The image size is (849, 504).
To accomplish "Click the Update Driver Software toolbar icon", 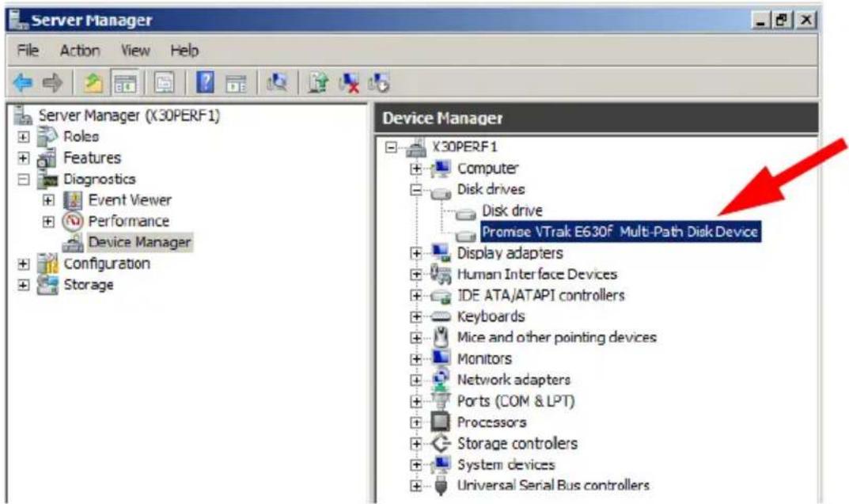I will (318, 83).
